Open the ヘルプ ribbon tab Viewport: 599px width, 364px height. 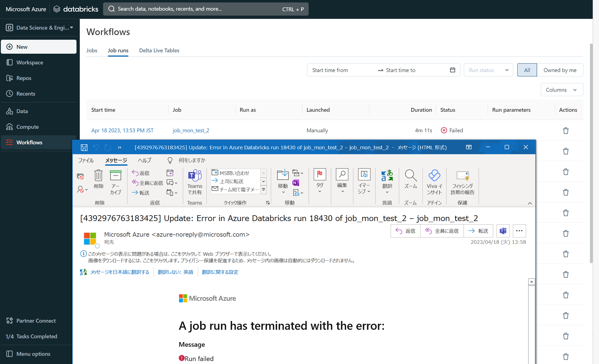point(144,160)
